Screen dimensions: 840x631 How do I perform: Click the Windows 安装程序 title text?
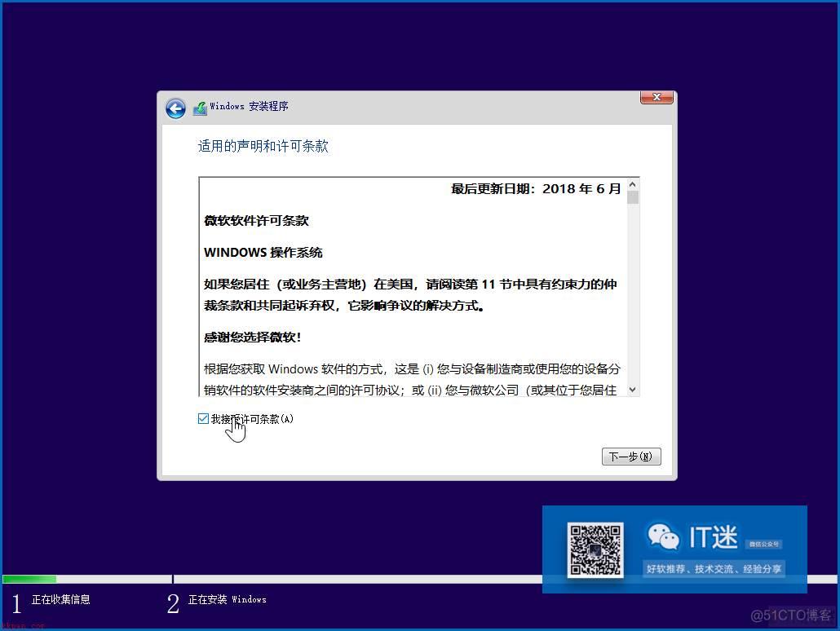click(249, 106)
